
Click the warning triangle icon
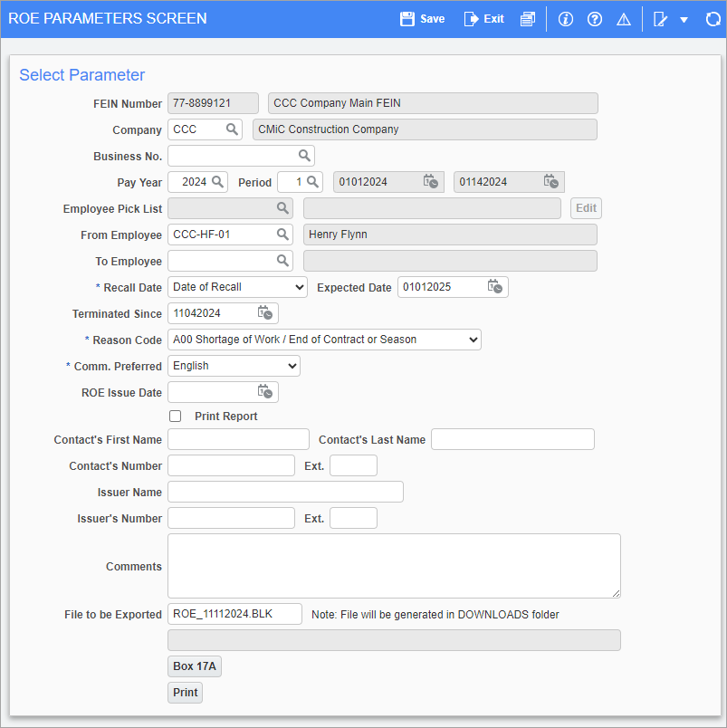coord(623,18)
